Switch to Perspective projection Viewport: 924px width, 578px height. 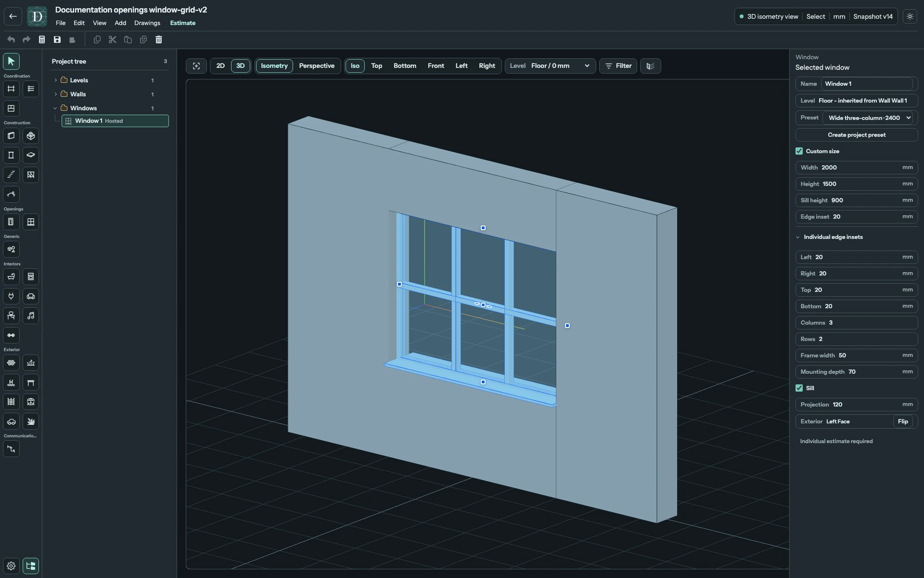pyautogui.click(x=317, y=66)
